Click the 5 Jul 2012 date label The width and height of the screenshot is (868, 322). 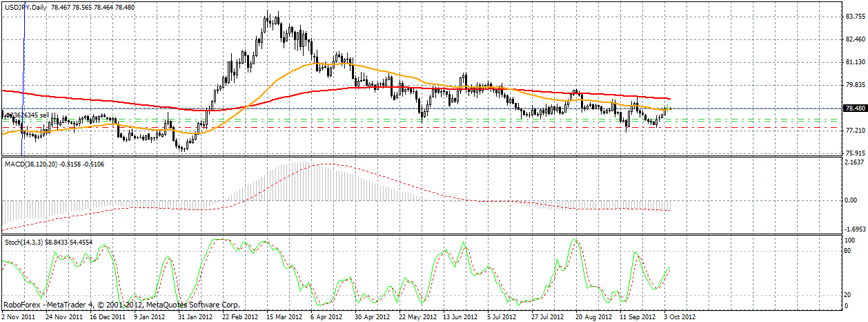click(x=503, y=317)
